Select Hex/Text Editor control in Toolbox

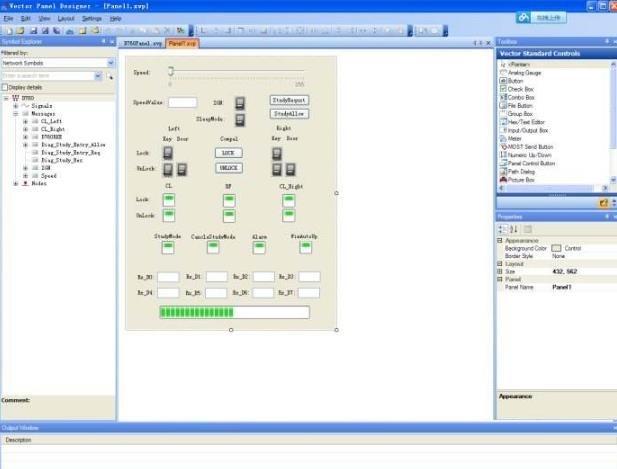tap(529, 121)
